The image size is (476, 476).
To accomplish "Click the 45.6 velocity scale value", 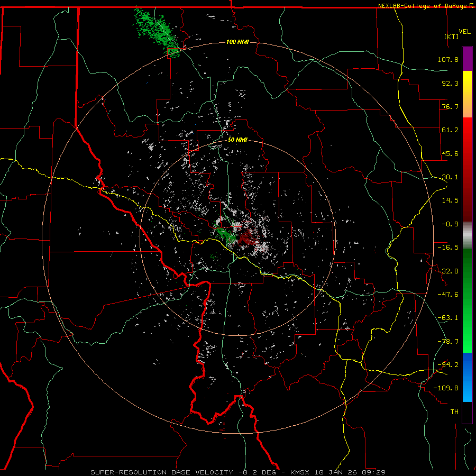I will coord(450,153).
